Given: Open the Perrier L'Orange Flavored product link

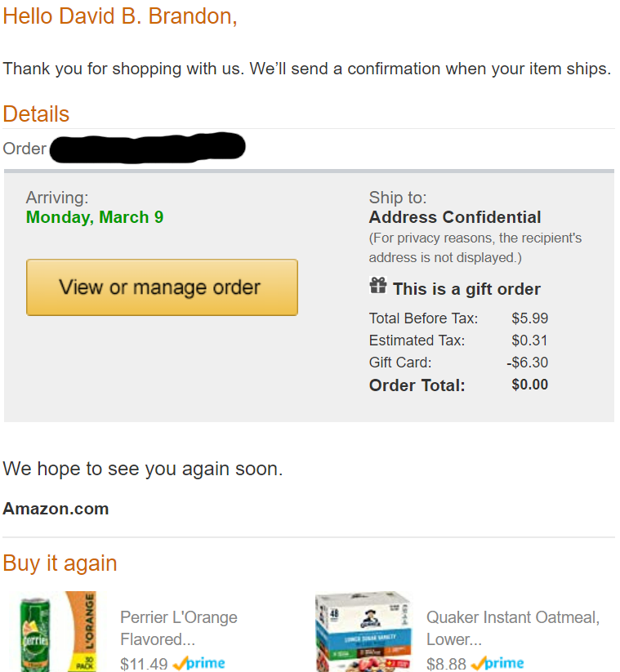Looking at the screenshot, I should coord(178,627).
